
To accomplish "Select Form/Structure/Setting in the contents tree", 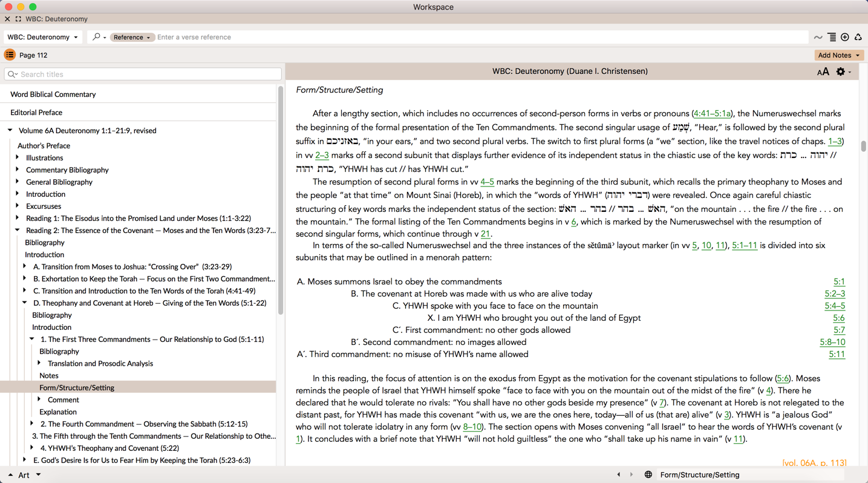I will [138, 388].
